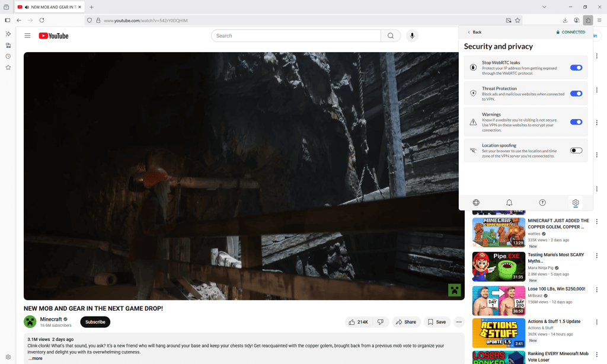Click the MrBeast channel name
Image resolution: width=607 pixels, height=364 pixels.
tap(535, 295)
